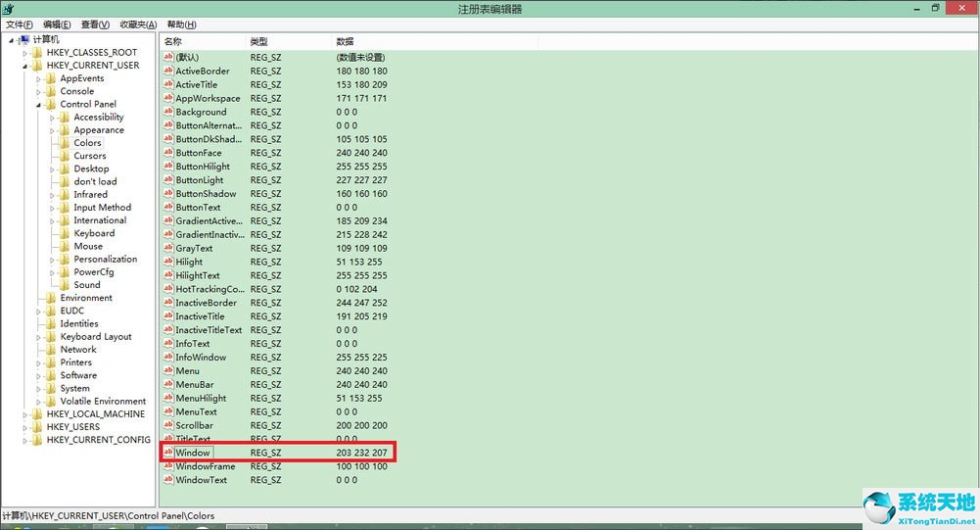This screenshot has width=980, height=530.
Task: Click the string icon of Background value
Action: click(x=168, y=112)
